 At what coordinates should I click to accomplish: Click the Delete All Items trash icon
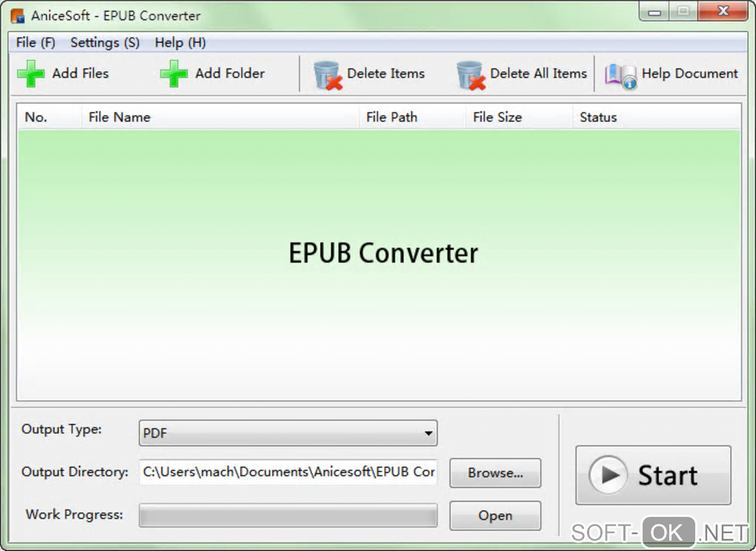471,75
